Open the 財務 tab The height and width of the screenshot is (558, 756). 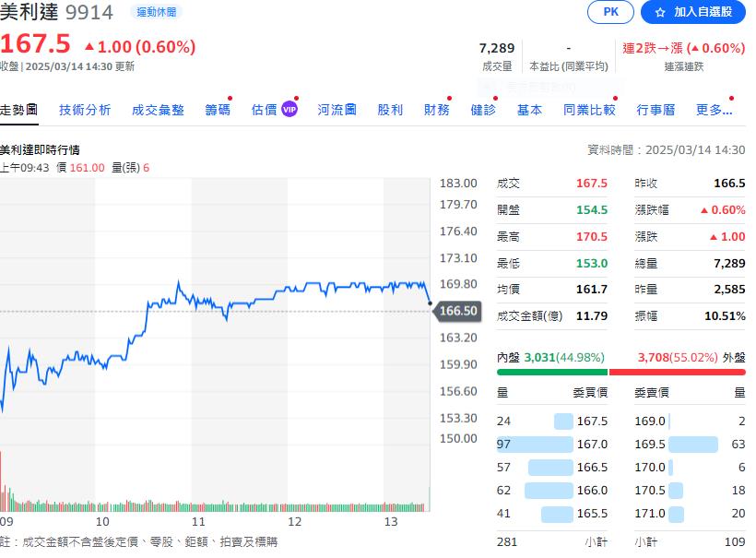[436, 110]
